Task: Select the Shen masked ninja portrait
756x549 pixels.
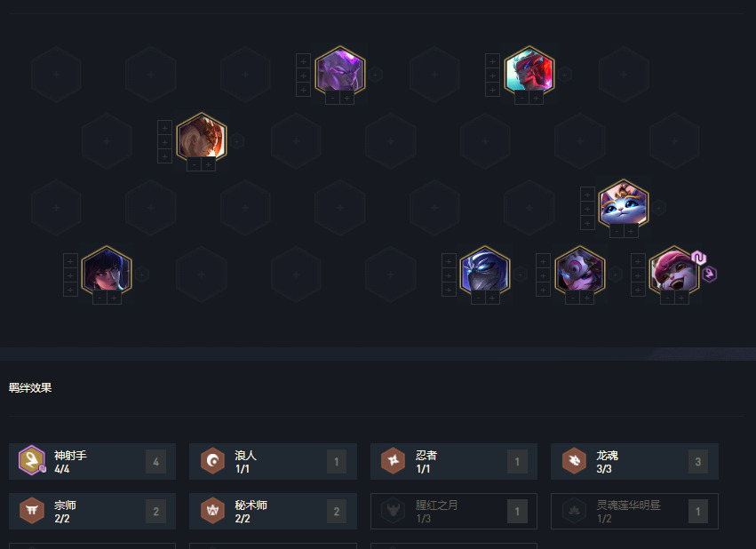Action: point(484,271)
